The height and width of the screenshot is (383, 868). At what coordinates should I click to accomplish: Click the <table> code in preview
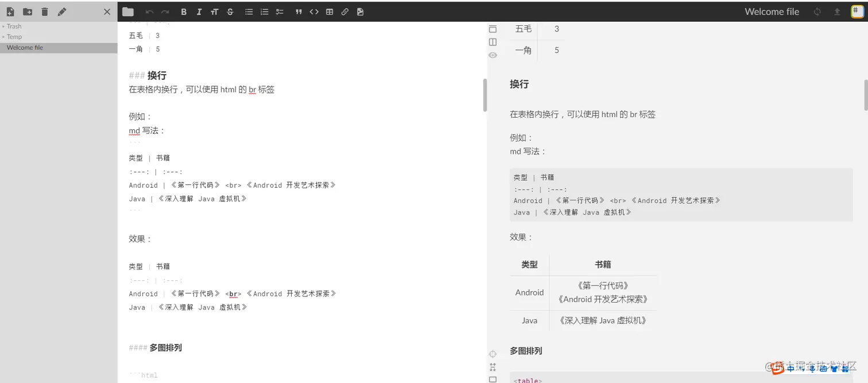click(x=528, y=380)
